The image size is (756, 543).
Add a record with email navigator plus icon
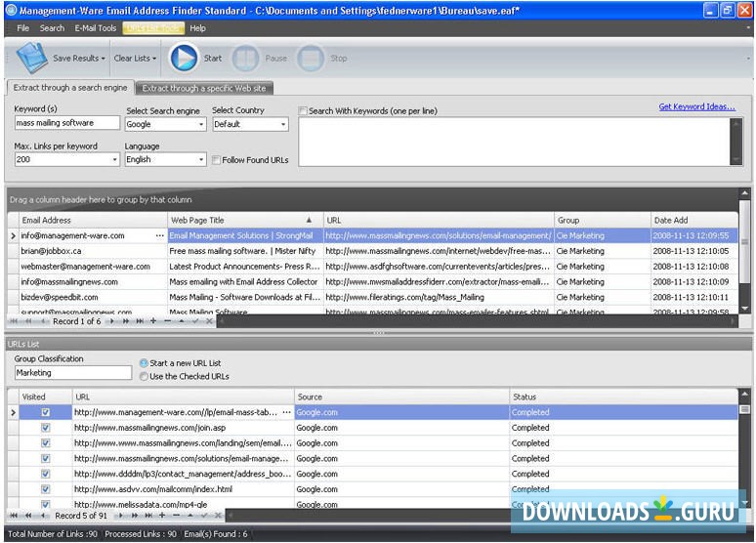coord(152,321)
